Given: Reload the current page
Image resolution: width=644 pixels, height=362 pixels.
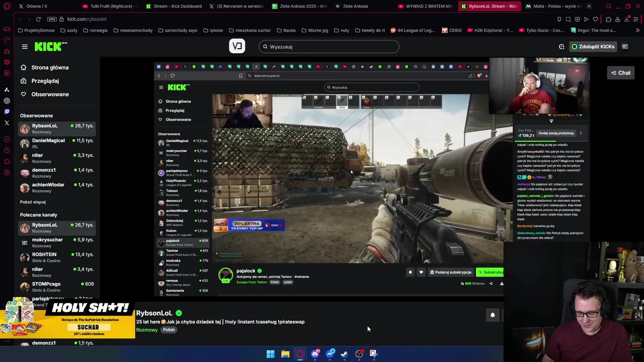Looking at the screenshot, I should (x=38, y=19).
